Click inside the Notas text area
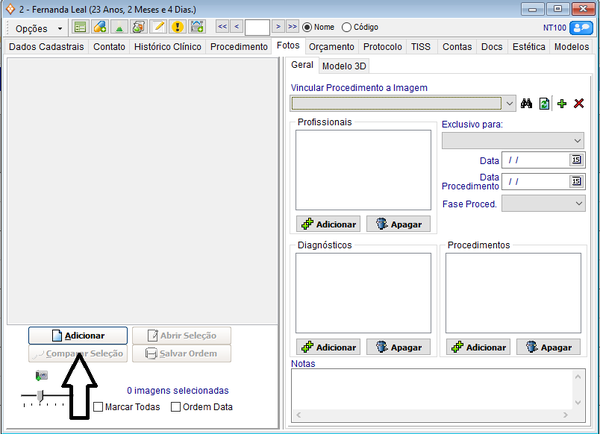 tap(430, 395)
